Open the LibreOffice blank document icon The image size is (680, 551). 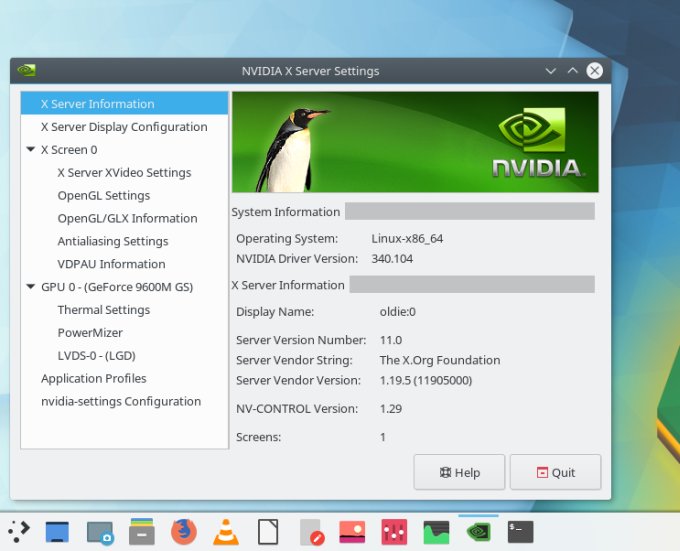(268, 532)
